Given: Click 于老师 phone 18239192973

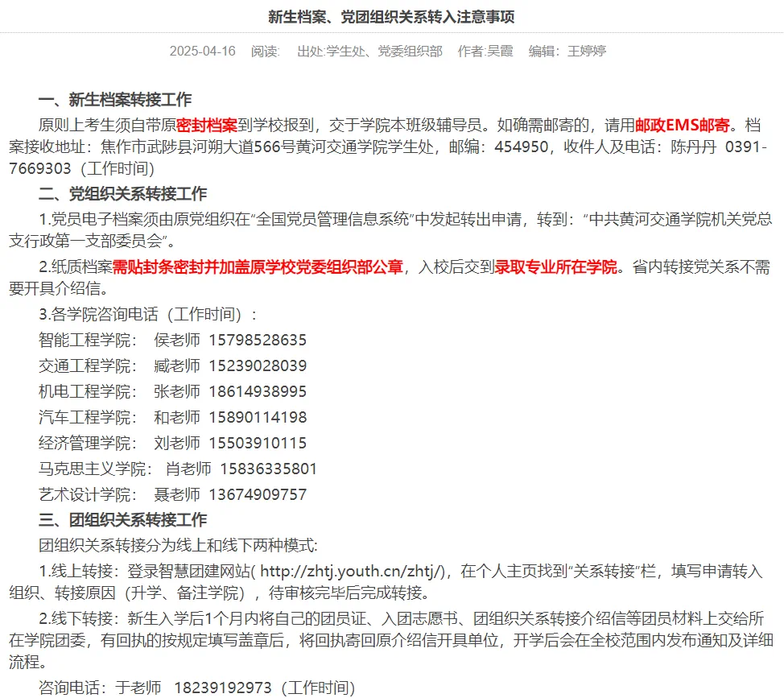Looking at the screenshot, I should pyautogui.click(x=222, y=688).
